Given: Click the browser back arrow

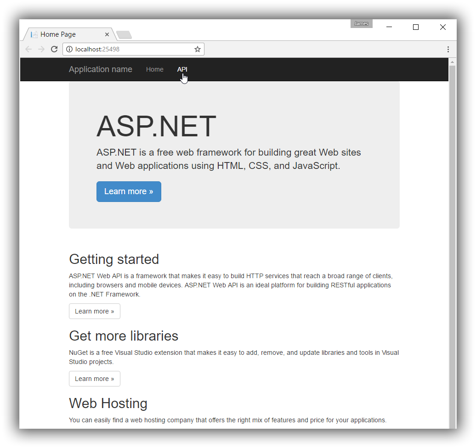Looking at the screenshot, I should (x=28, y=49).
